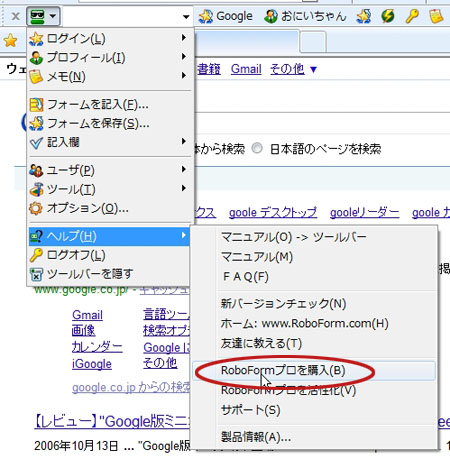The width and height of the screenshot is (450, 459).
Task: Click the ユーザ people icon
Action: coord(36,171)
